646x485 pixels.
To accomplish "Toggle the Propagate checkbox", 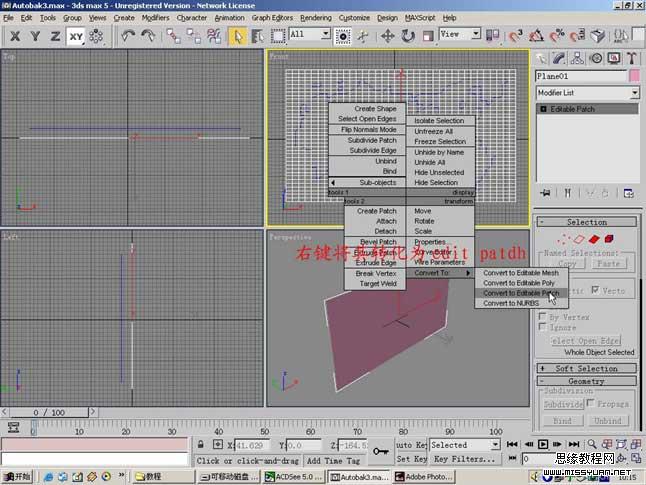I will click(590, 403).
